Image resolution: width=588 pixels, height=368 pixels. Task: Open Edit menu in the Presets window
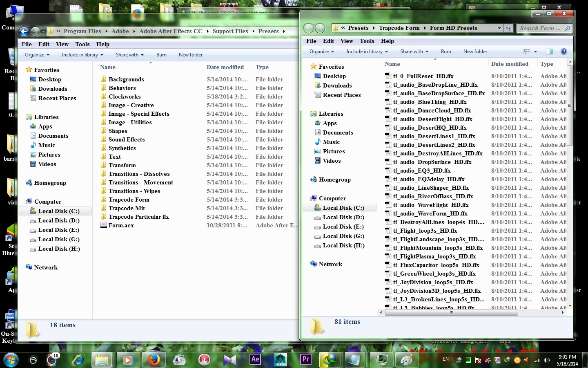44,44
